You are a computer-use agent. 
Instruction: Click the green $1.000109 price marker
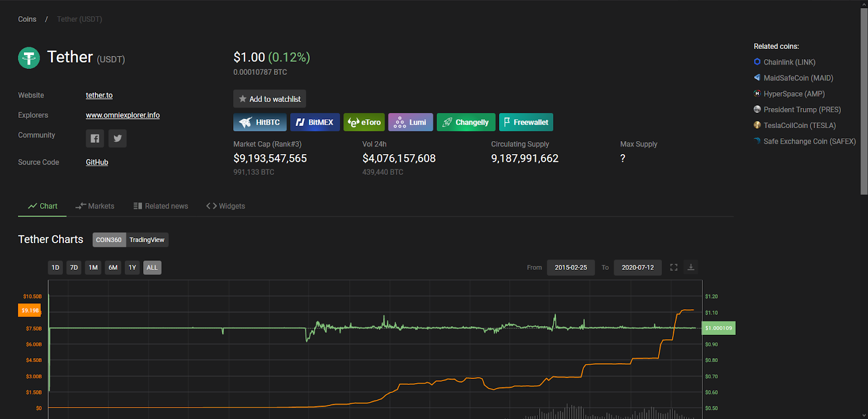pyautogui.click(x=719, y=328)
